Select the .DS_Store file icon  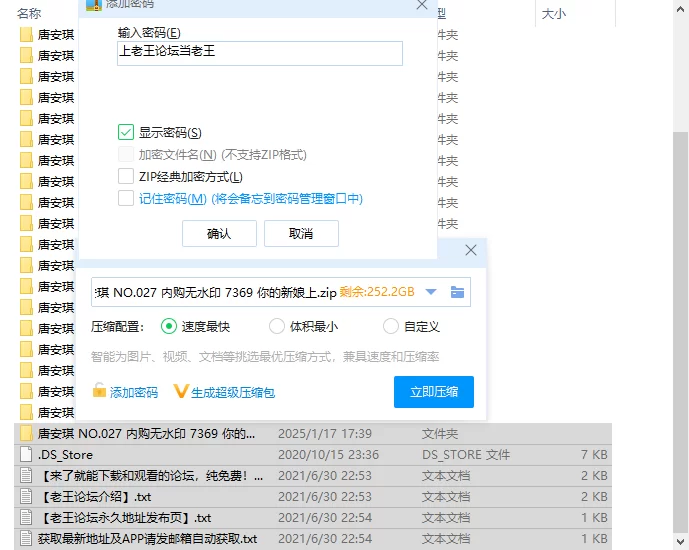click(x=27, y=455)
